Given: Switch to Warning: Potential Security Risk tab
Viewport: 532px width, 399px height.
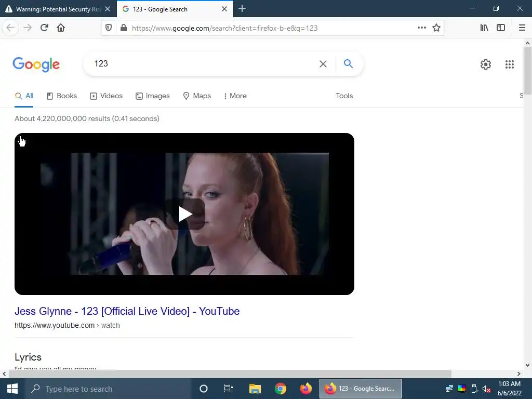Looking at the screenshot, I should pyautogui.click(x=58, y=9).
